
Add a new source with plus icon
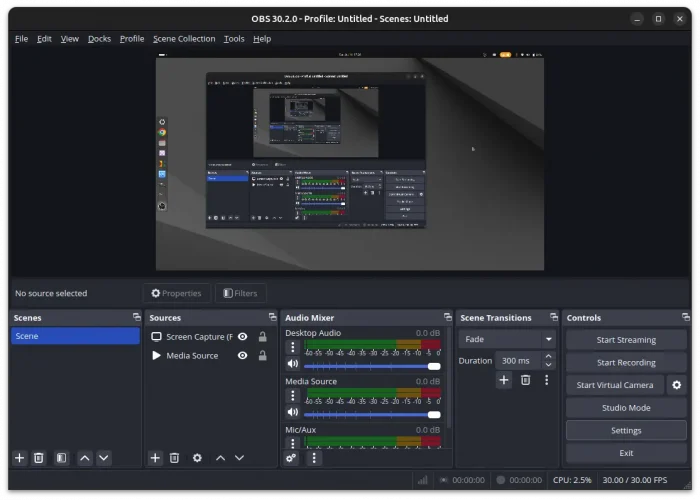(x=155, y=458)
